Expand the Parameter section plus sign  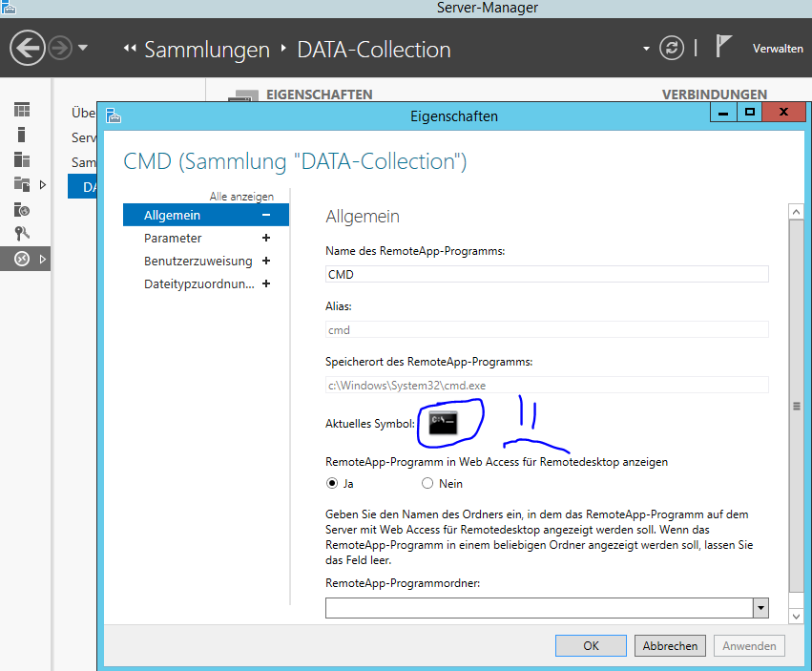click(x=266, y=238)
